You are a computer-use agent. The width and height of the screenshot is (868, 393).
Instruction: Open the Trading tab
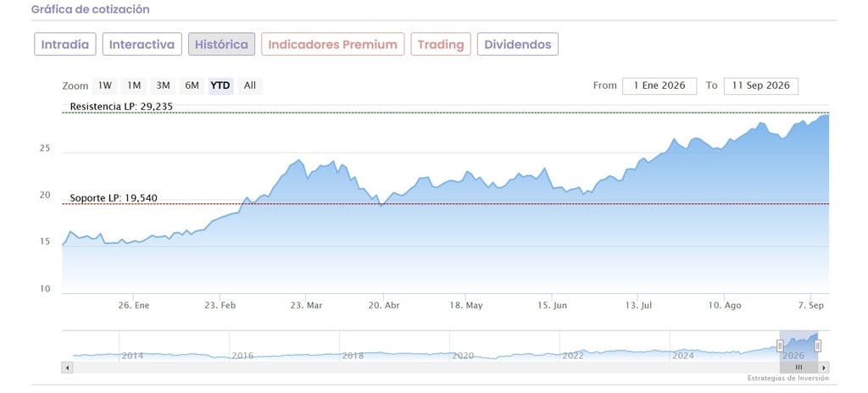click(x=441, y=44)
